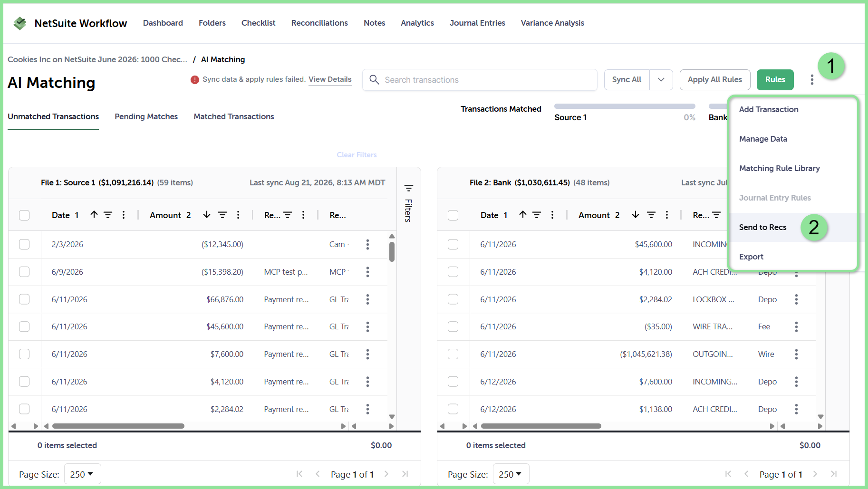The width and height of the screenshot is (868, 489).
Task: Check the File 1 $45,600.00 Payment row
Action: pos(24,326)
